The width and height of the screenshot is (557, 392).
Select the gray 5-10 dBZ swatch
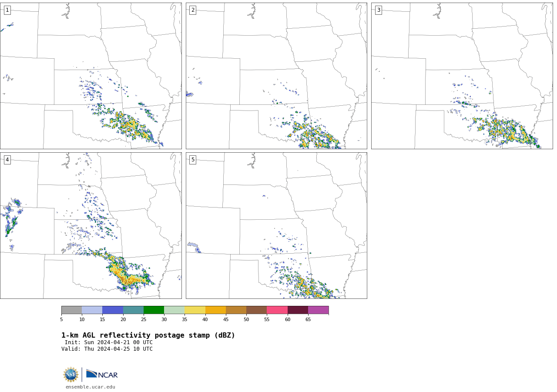coord(71,310)
